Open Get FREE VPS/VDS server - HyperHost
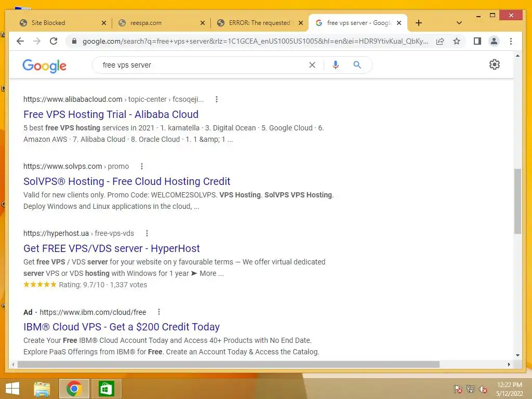 click(x=112, y=248)
